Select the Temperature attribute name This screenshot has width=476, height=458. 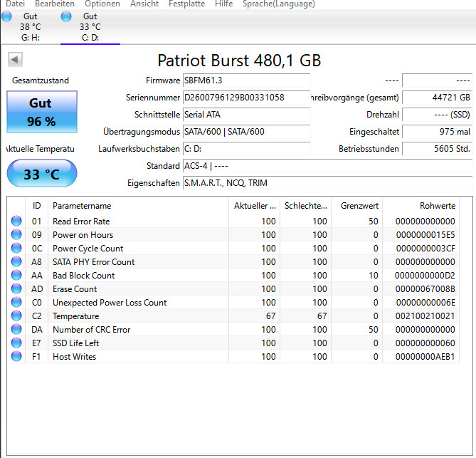(x=76, y=316)
